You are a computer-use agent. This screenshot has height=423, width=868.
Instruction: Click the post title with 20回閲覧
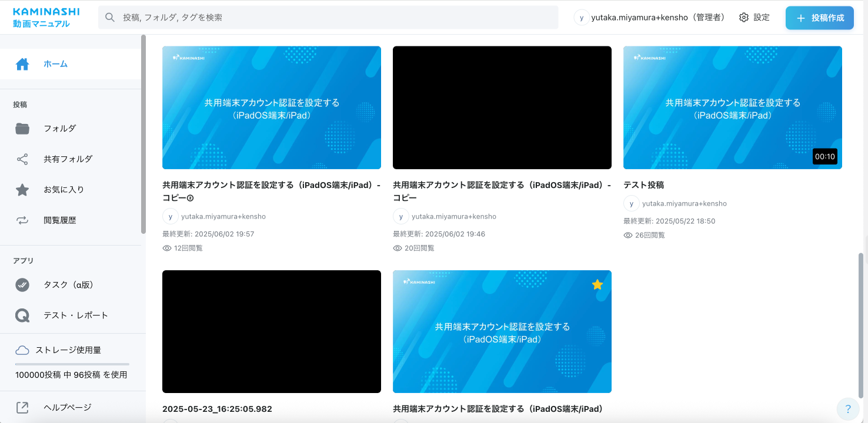(x=502, y=192)
